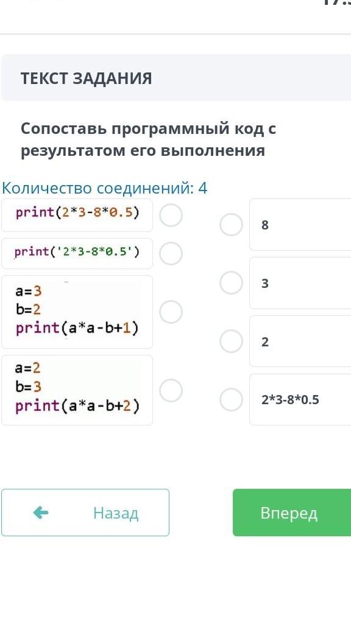Select the circle next to answer 8
Image resolution: width=351 pixels, height=644 pixels.
[232, 225]
